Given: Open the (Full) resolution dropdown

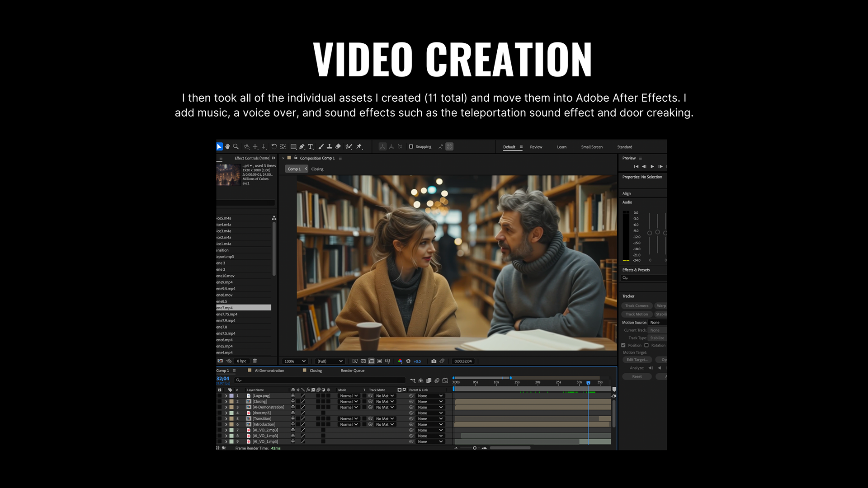Looking at the screenshot, I should (330, 361).
